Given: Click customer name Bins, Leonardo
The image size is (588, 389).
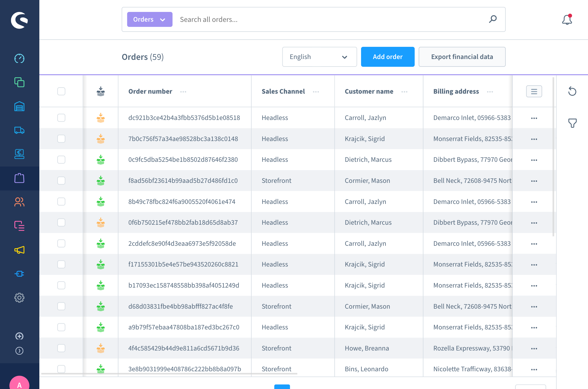Looking at the screenshot, I should tap(366, 369).
